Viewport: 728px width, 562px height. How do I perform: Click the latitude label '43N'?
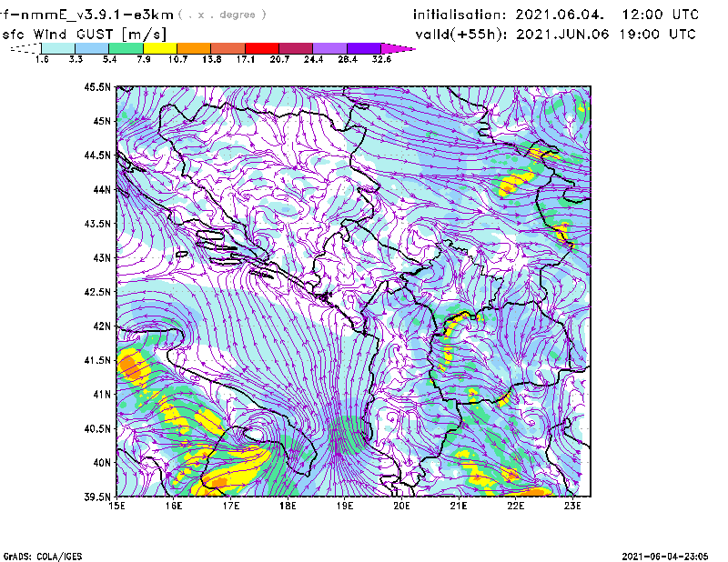[102, 257]
